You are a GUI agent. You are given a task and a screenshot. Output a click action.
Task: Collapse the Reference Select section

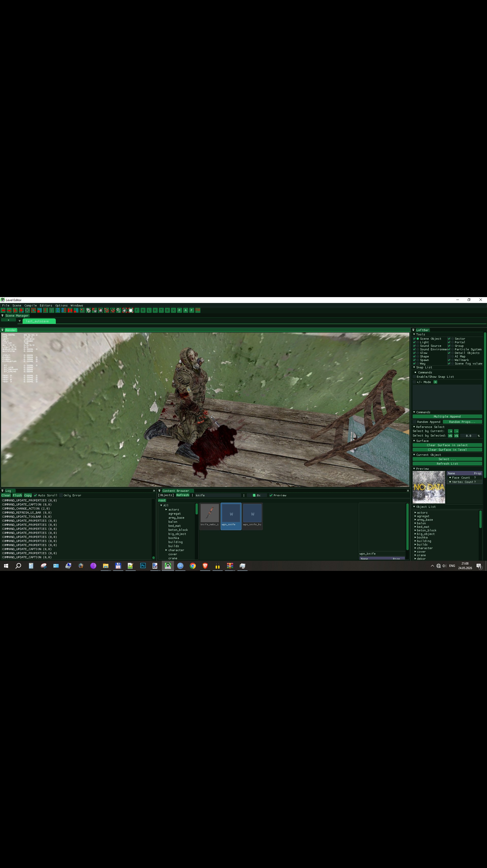(414, 427)
